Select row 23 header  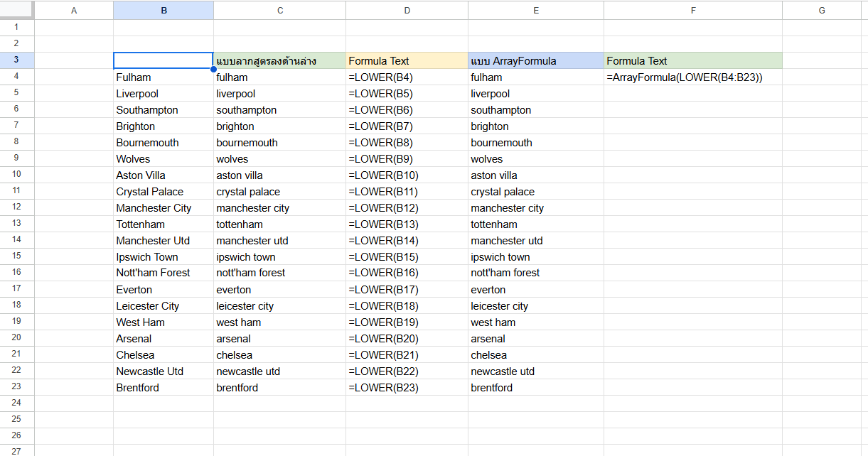point(17,387)
